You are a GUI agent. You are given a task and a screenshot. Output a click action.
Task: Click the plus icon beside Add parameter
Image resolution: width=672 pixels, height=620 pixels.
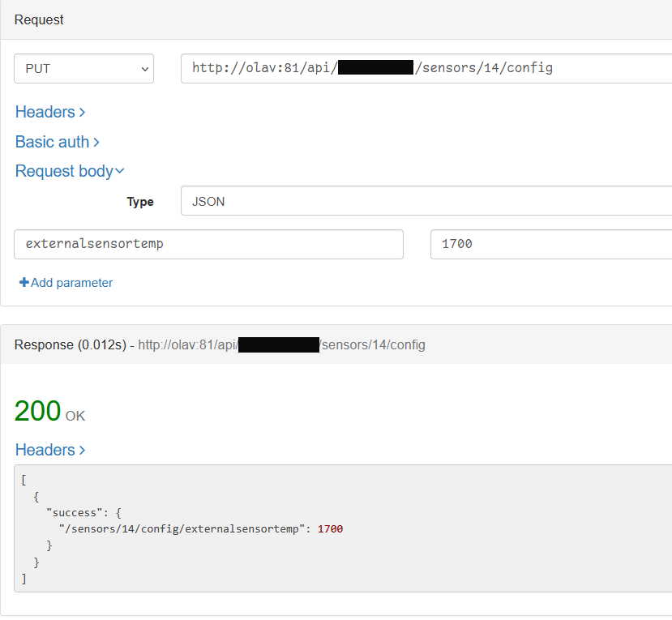click(24, 282)
